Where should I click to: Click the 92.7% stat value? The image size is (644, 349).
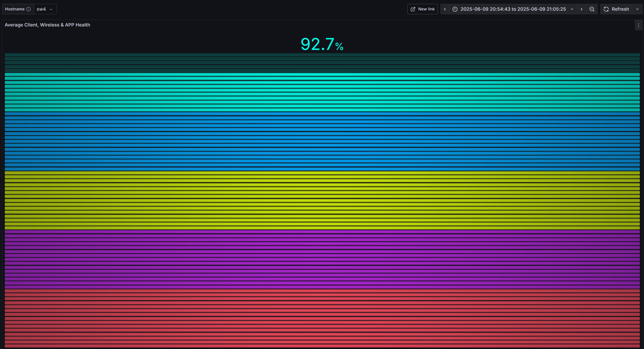[x=322, y=44]
